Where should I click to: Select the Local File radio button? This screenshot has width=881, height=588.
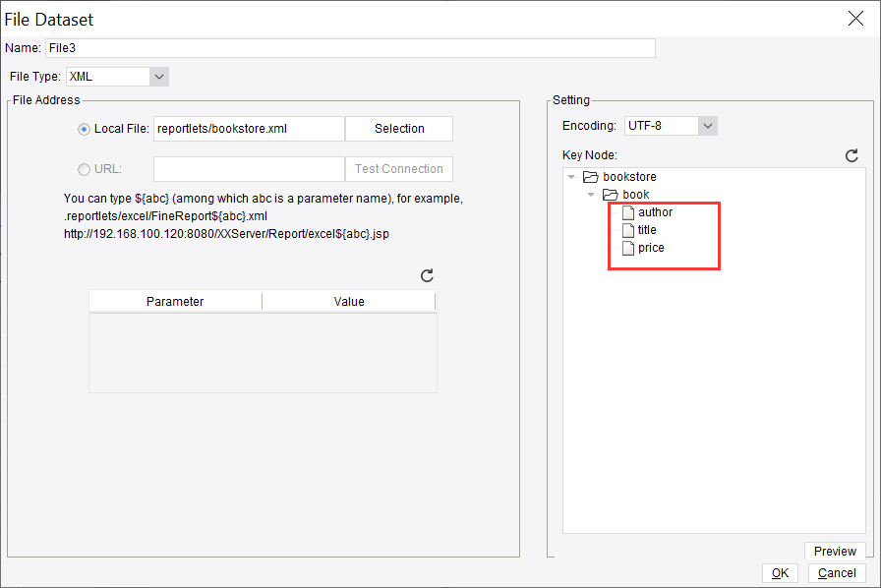pos(85,129)
